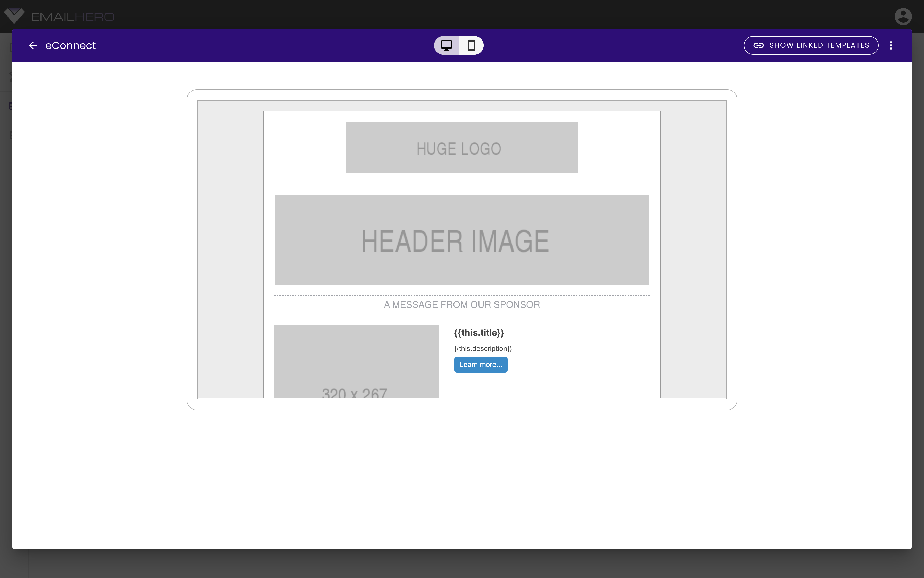Click the {{this.title}} heading text

click(479, 333)
